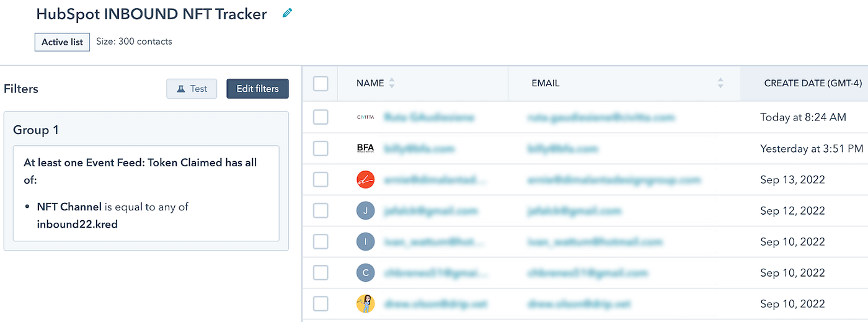The image size is (868, 322).
Task: Click the I avatar contact icon
Action: (366, 241)
